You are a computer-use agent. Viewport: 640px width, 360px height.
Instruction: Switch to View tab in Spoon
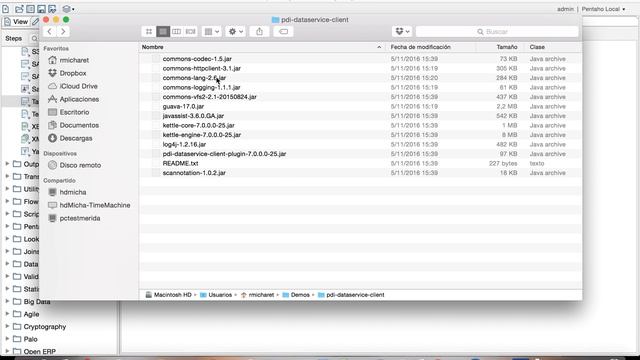point(16,22)
